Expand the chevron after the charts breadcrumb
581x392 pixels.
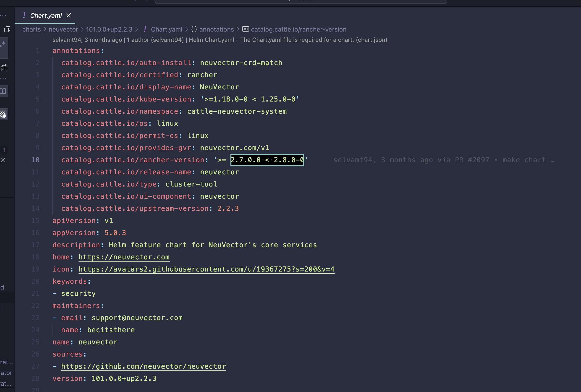coord(45,29)
